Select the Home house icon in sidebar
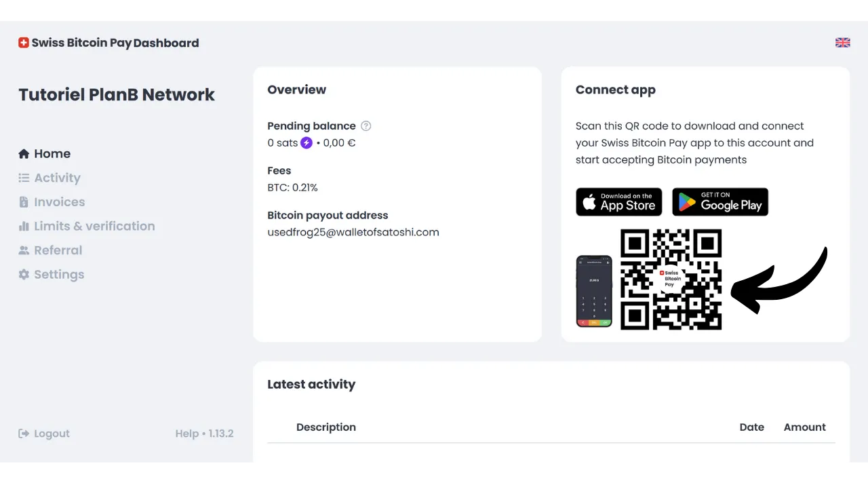Image resolution: width=868 pixels, height=483 pixels. [x=24, y=153]
